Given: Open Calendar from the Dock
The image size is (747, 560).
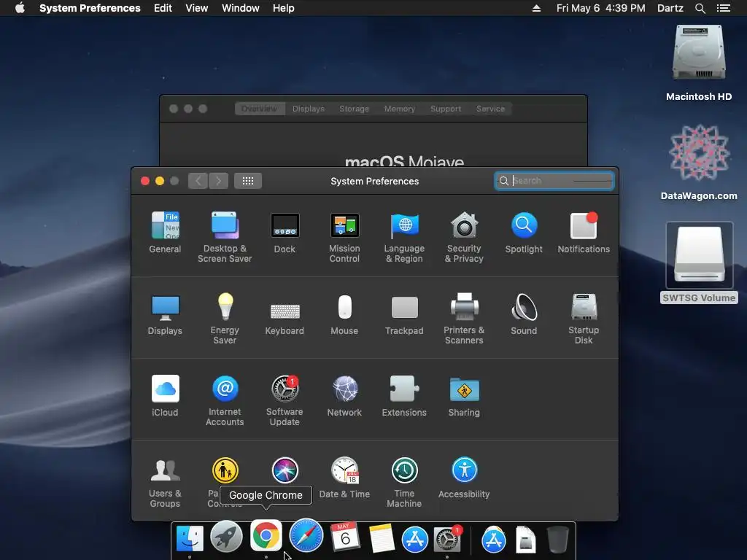Looking at the screenshot, I should [x=344, y=537].
